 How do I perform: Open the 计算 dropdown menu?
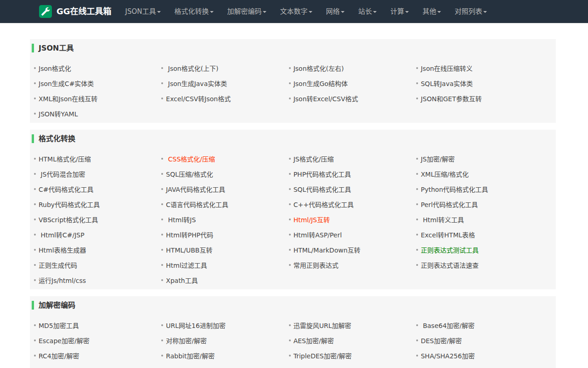tap(399, 11)
